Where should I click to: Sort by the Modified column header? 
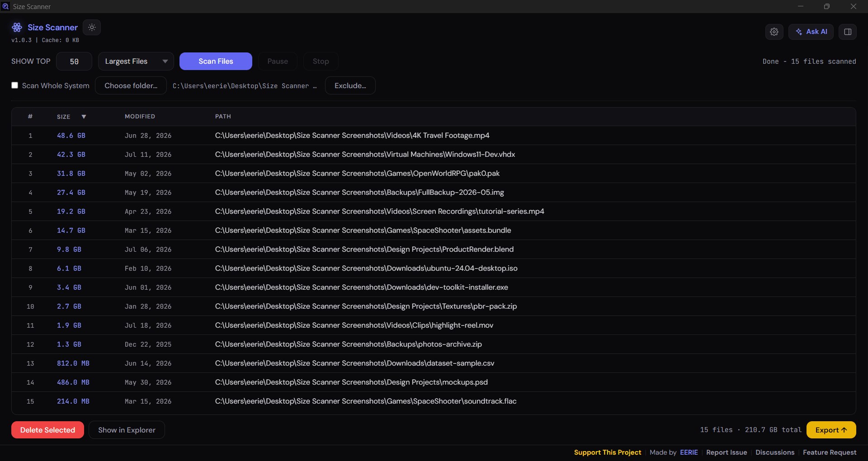[140, 117]
